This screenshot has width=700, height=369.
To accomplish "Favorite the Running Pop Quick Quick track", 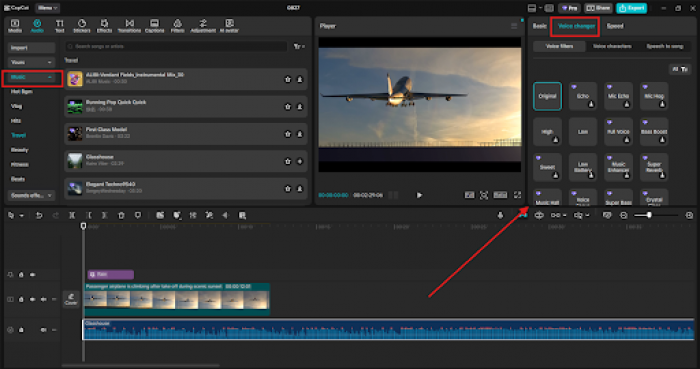I will tap(288, 107).
